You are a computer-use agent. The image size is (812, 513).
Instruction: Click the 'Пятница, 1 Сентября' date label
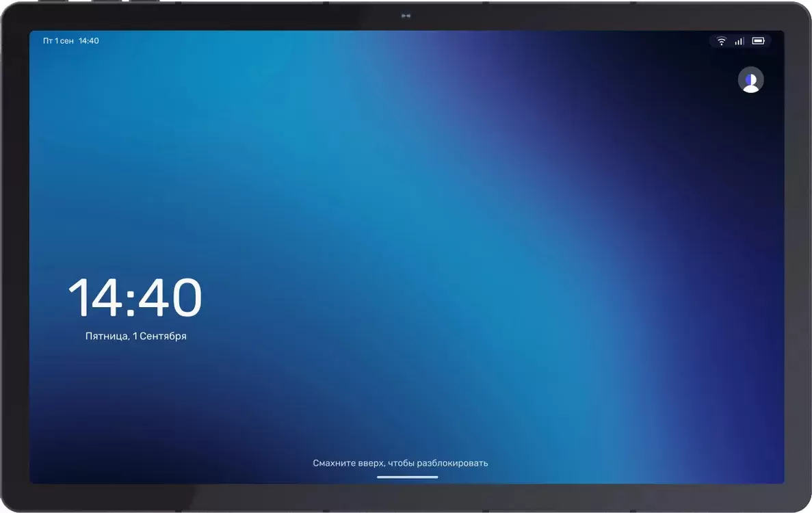(x=135, y=336)
